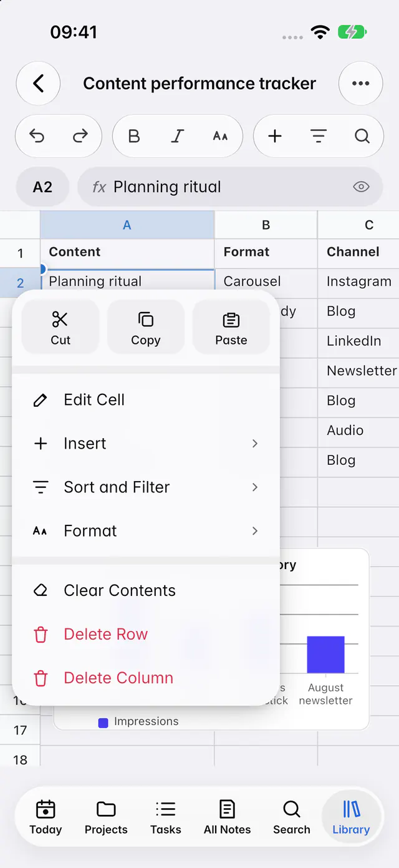This screenshot has height=868, width=399.
Task: Tap the trash icon beside Delete Row
Action: [x=41, y=635]
